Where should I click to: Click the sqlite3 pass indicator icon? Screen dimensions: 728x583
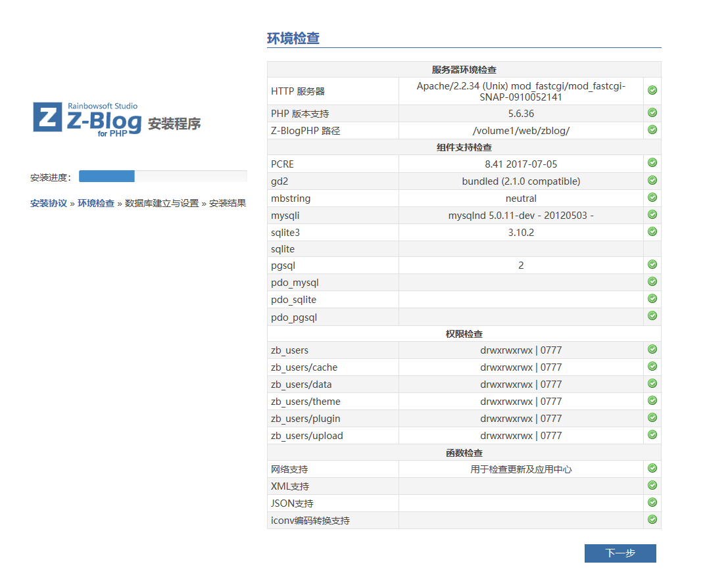tap(652, 231)
